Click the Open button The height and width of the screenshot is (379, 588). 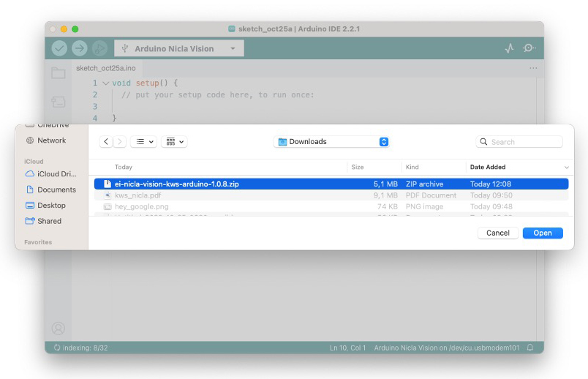543,233
